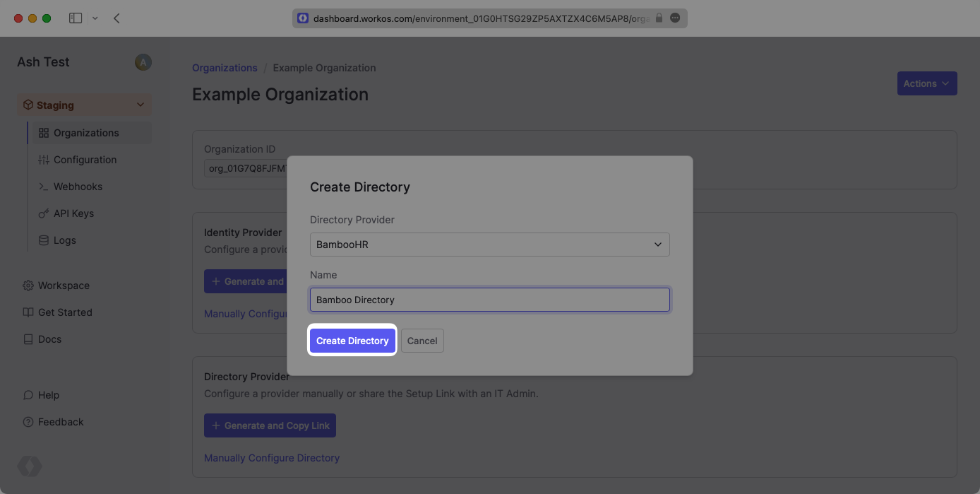Click the user avatar next to Ash Test
Image resolution: width=980 pixels, height=494 pixels.
click(143, 62)
